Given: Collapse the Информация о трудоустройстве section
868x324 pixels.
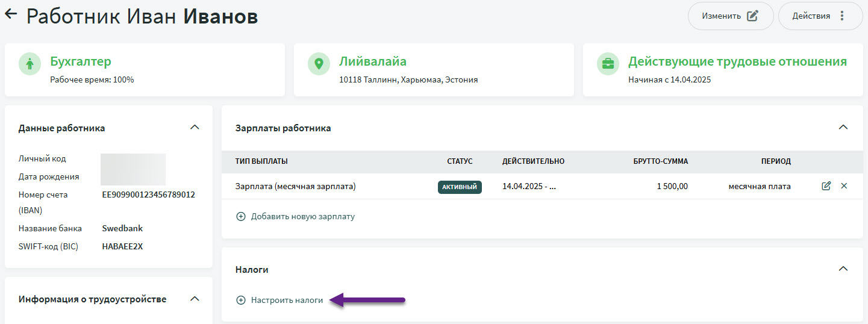Looking at the screenshot, I should pos(194,299).
